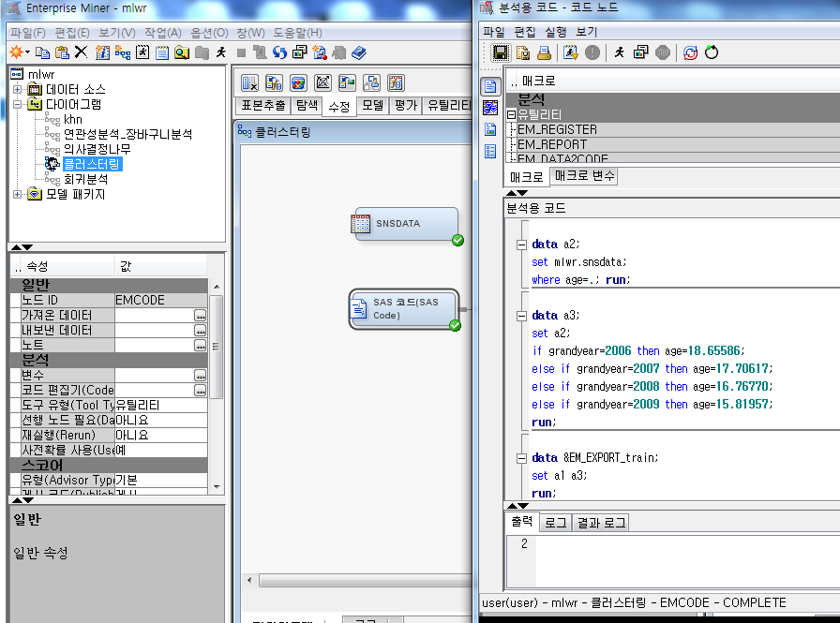840x623 pixels.
Task: Collapse the 유틸리티 macro group
Action: click(x=511, y=114)
